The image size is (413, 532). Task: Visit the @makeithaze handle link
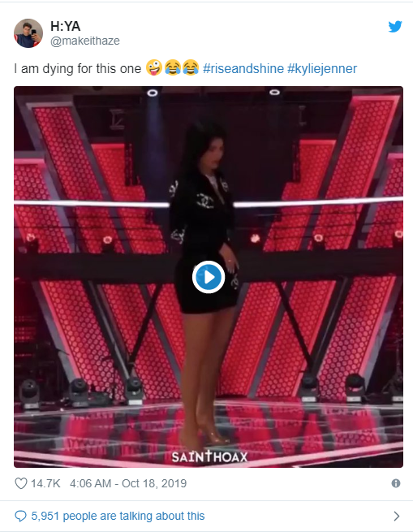click(84, 41)
